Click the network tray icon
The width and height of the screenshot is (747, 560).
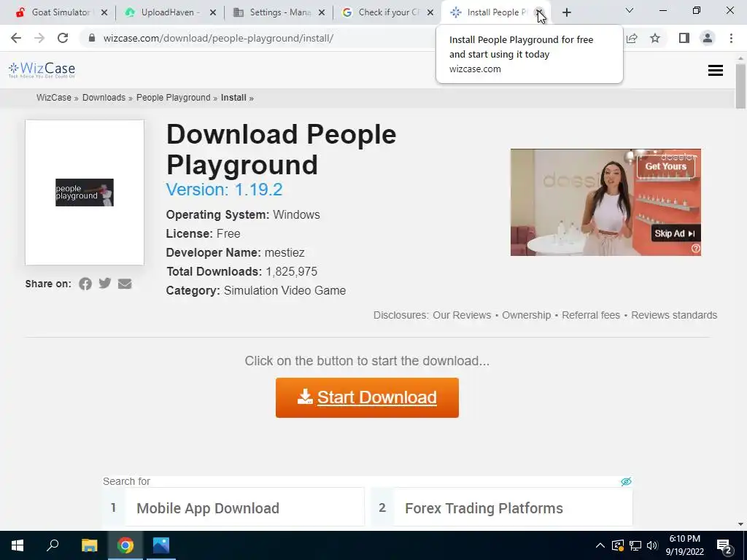[x=635, y=545]
